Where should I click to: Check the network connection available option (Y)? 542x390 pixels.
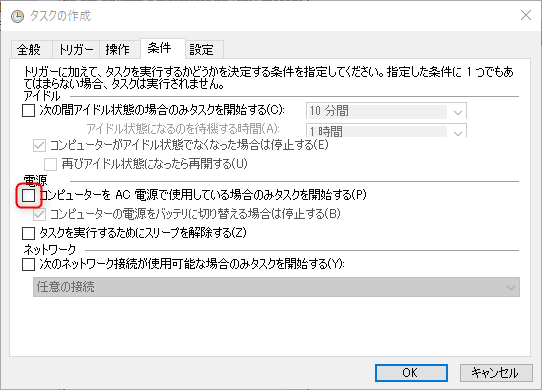[x=28, y=265]
